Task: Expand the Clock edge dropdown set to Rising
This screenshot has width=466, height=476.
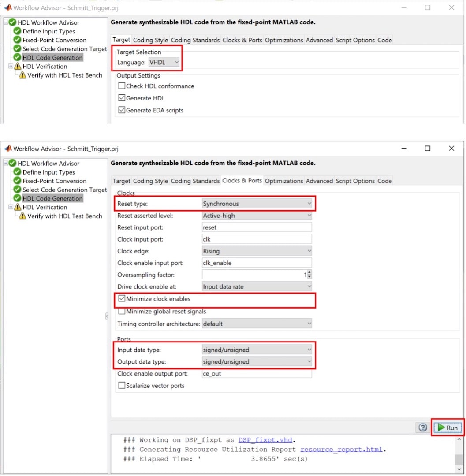Action: [257, 251]
